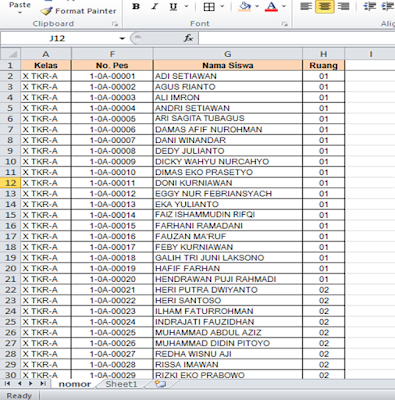This screenshot has width=395, height=400.
Task: Select Kelas cell in ALI IMRON row
Action: pyautogui.click(x=46, y=97)
